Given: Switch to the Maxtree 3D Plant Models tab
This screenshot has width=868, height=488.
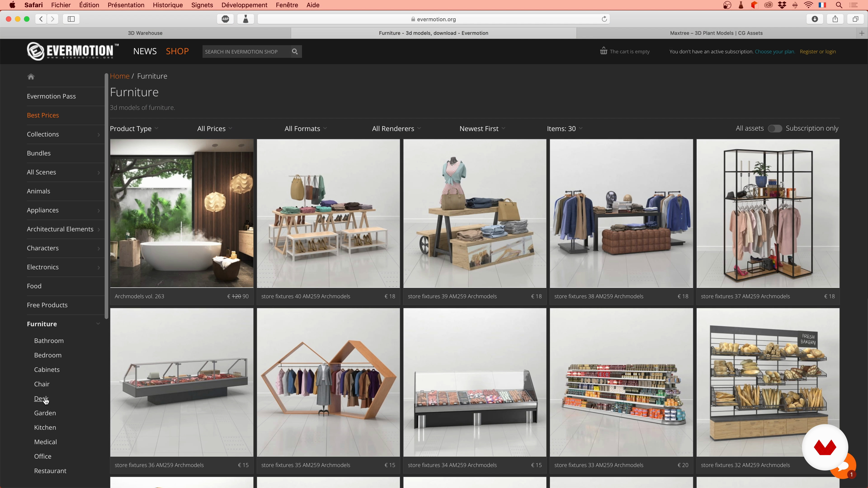Looking at the screenshot, I should tap(716, 33).
